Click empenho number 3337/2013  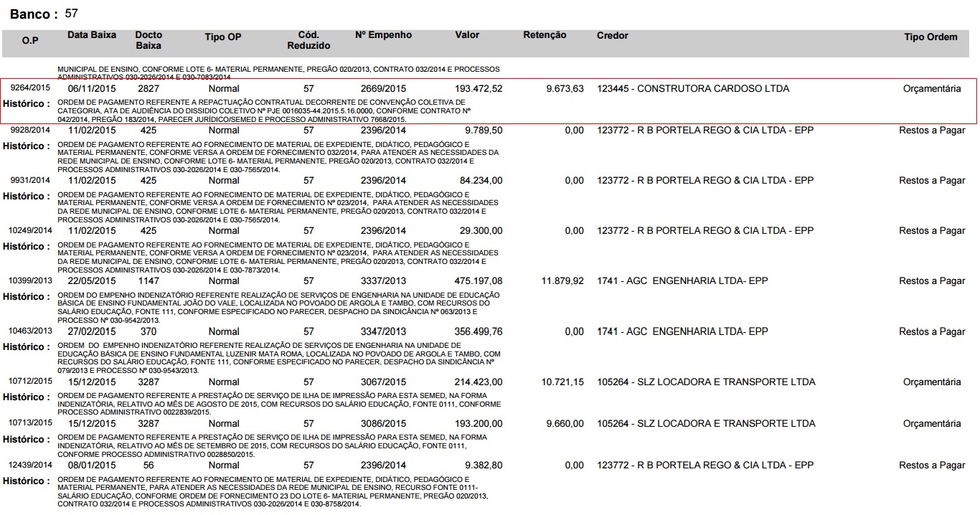pos(383,281)
